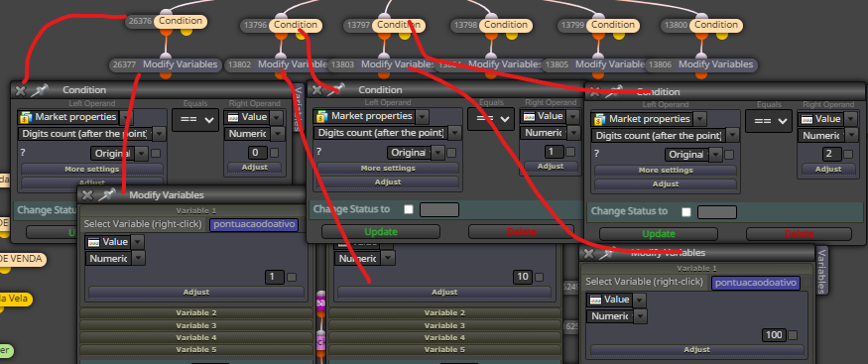This screenshot has width=868, height=364.
Task: Click Update in value-1 Condition panel
Action: (381, 232)
